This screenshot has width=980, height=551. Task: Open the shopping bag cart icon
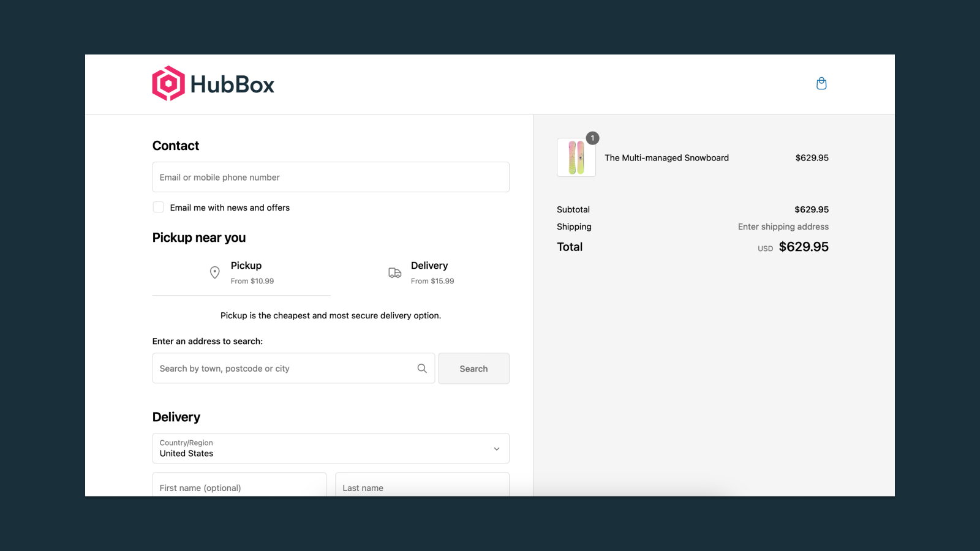click(821, 84)
